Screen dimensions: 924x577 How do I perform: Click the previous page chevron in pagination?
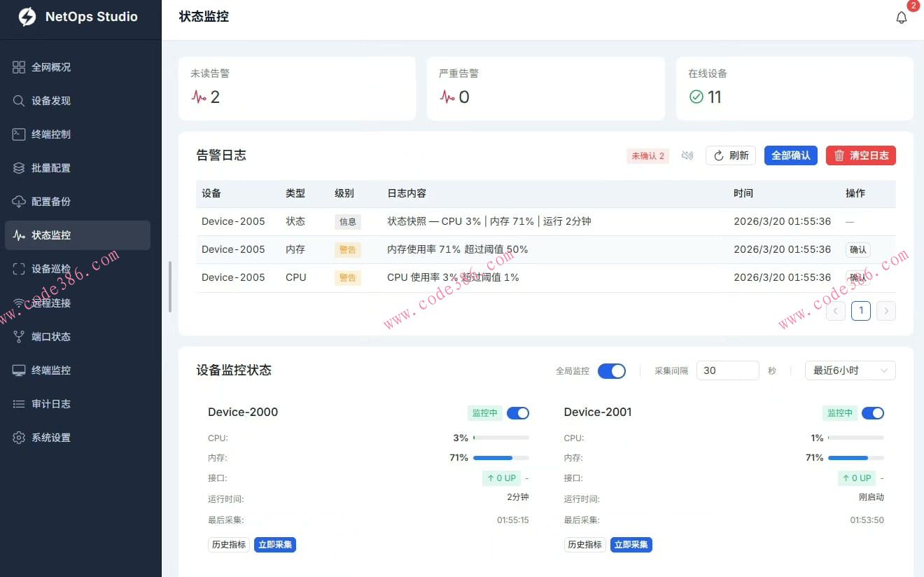click(x=835, y=310)
